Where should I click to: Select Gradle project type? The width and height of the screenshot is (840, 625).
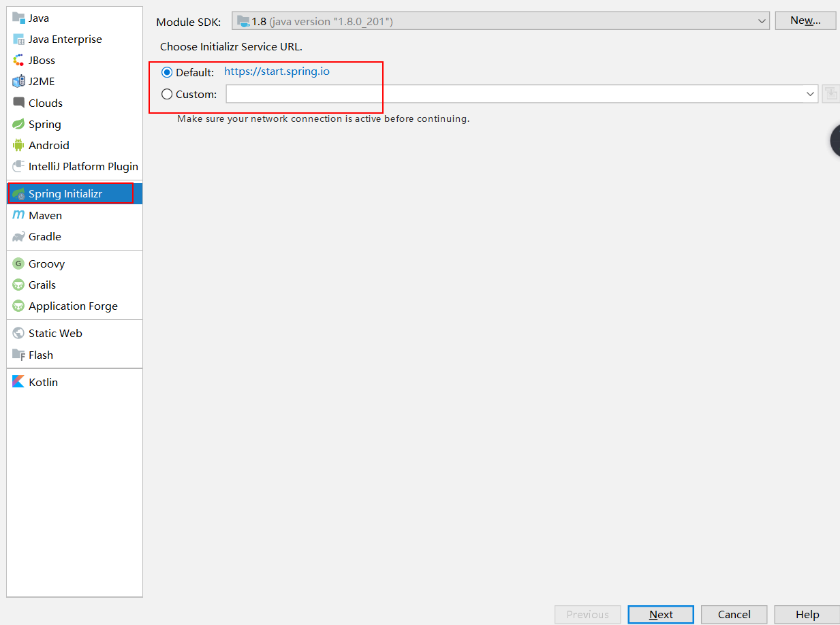[x=75, y=236]
